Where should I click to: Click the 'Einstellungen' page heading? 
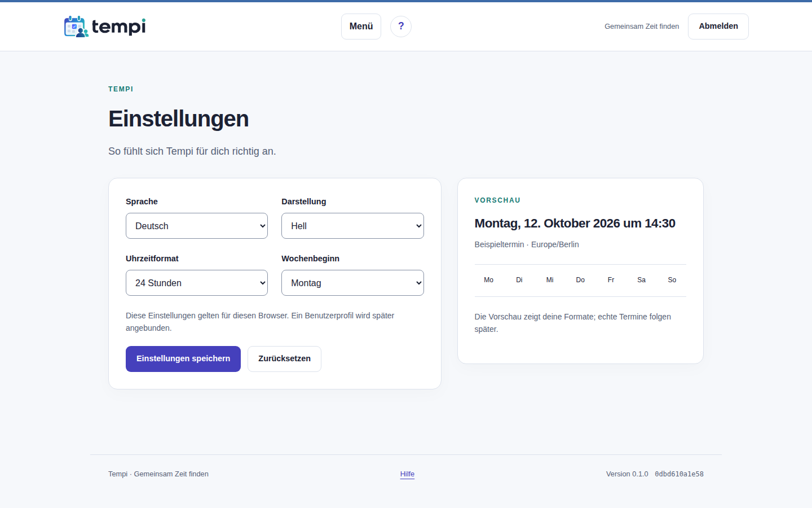pos(179,119)
